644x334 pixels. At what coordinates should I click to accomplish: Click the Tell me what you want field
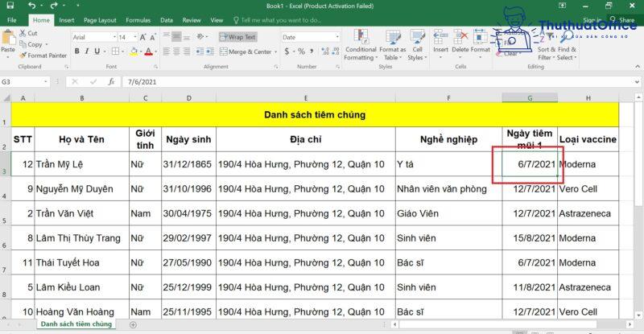pos(278,20)
